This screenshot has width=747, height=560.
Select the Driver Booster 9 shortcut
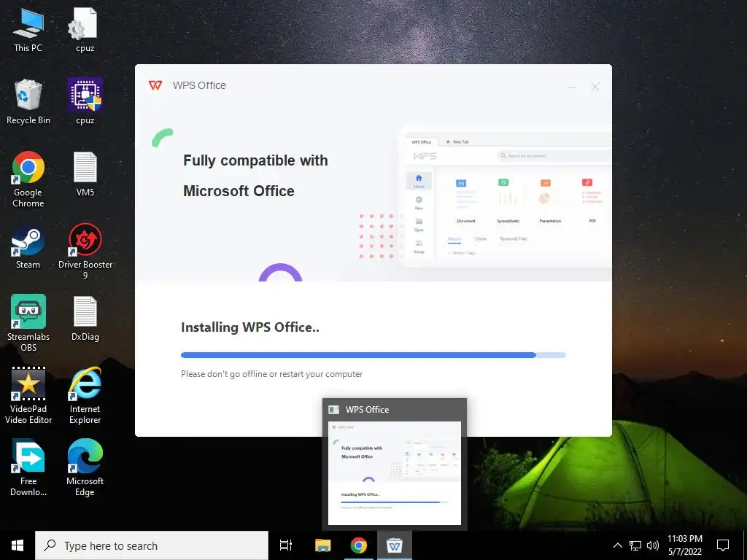(85, 252)
